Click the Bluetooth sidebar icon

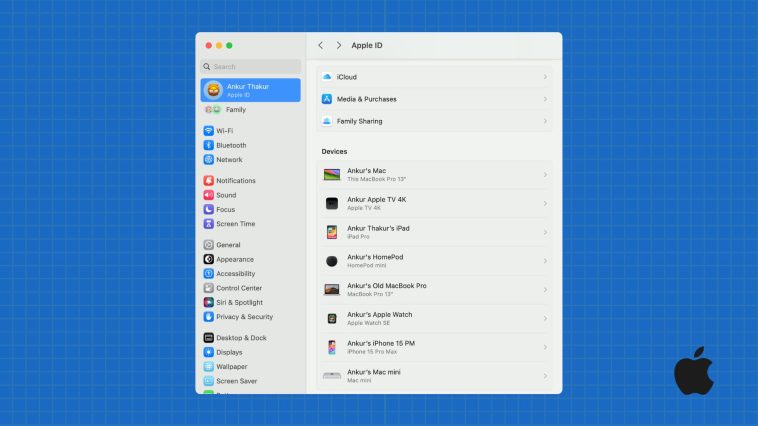(x=208, y=145)
